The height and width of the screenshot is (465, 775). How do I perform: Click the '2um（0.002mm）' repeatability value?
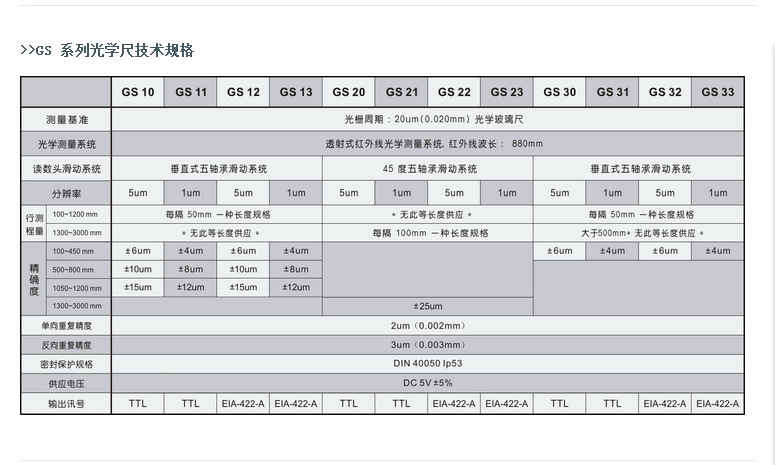click(x=428, y=326)
